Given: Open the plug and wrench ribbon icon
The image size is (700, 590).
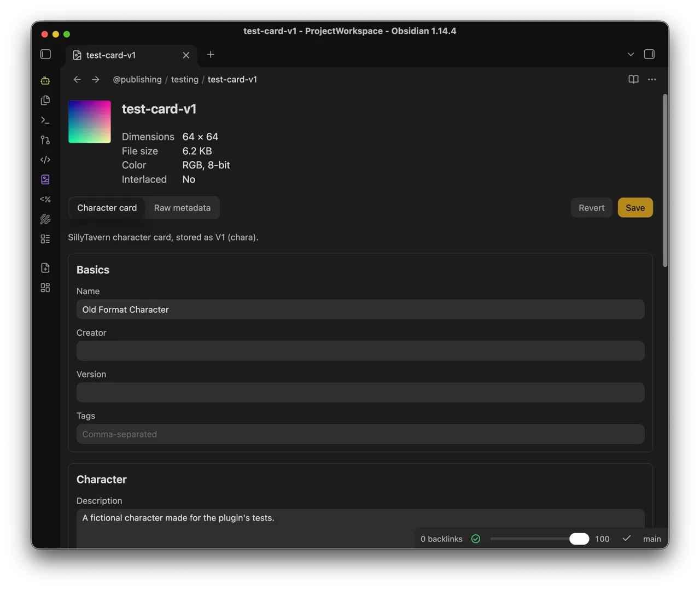Looking at the screenshot, I should pyautogui.click(x=45, y=219).
